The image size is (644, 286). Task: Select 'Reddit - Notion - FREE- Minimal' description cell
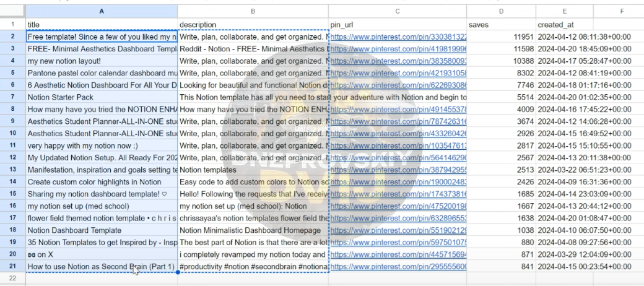click(x=253, y=49)
